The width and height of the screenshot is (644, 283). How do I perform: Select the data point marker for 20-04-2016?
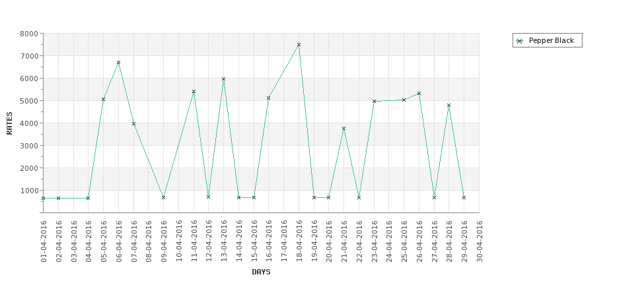point(328,197)
